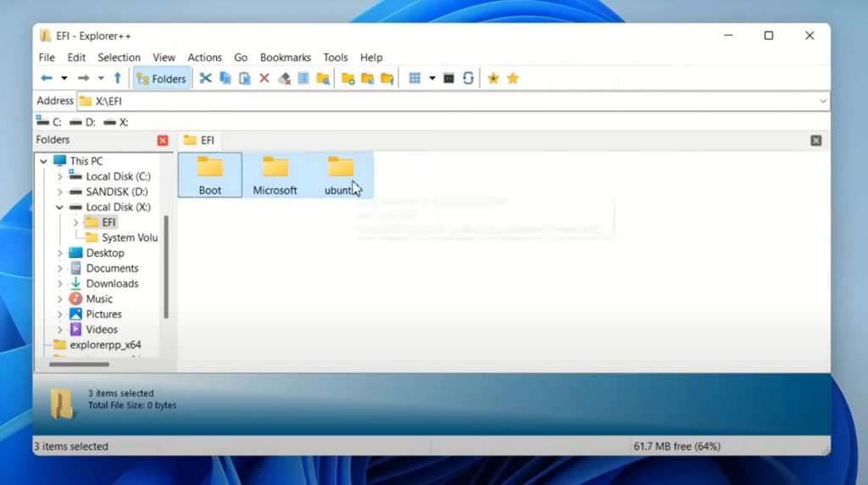Expand the Pictures tree node
The width and height of the screenshot is (868, 485).
pyautogui.click(x=59, y=315)
